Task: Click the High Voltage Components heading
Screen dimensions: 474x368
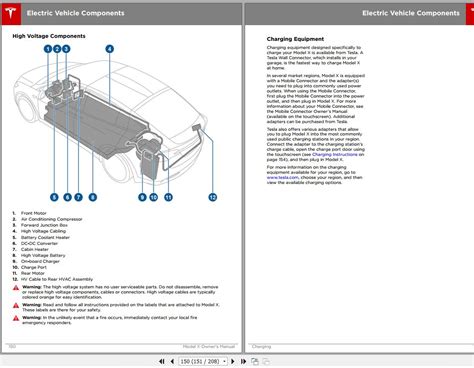Action: pyautogui.click(x=49, y=36)
